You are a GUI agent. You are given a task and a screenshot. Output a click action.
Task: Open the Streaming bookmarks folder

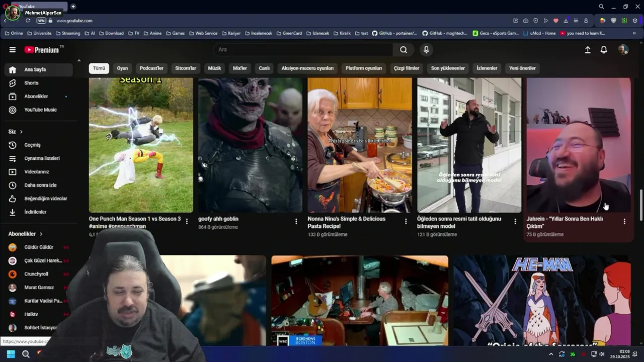pyautogui.click(x=68, y=33)
